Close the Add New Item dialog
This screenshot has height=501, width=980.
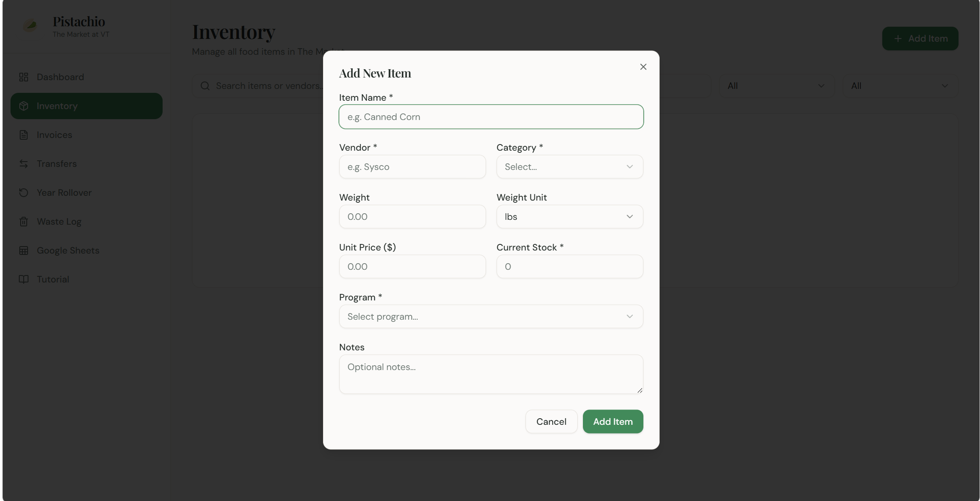(643, 67)
